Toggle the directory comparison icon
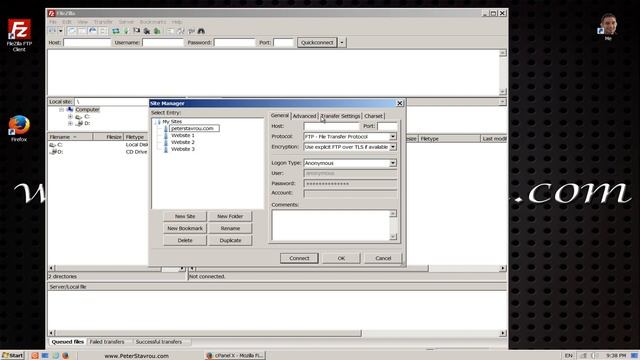This screenshot has height=360, width=640. pyautogui.click(x=180, y=31)
